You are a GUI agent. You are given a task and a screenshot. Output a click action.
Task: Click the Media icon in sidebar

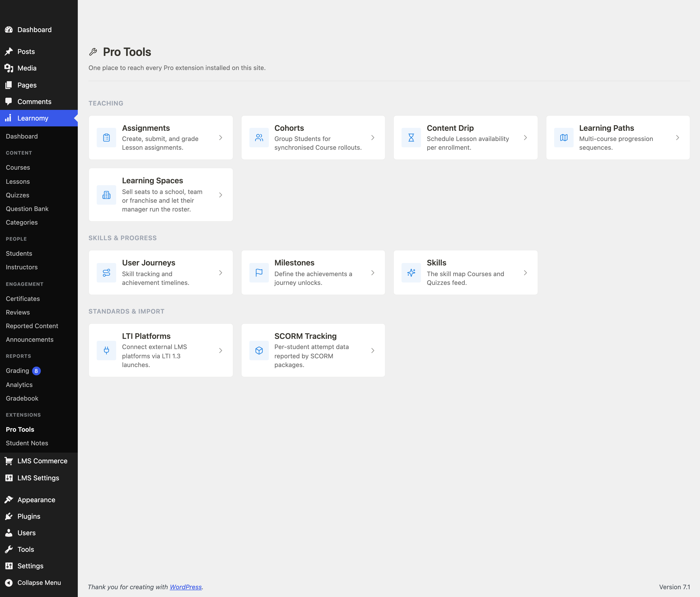pos(9,68)
